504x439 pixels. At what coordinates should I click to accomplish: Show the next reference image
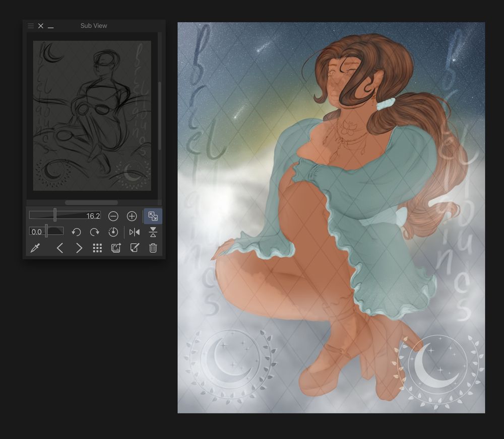79,248
